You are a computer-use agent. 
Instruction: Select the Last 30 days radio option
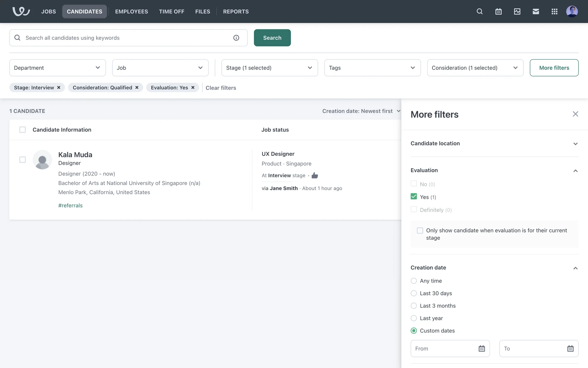click(414, 293)
